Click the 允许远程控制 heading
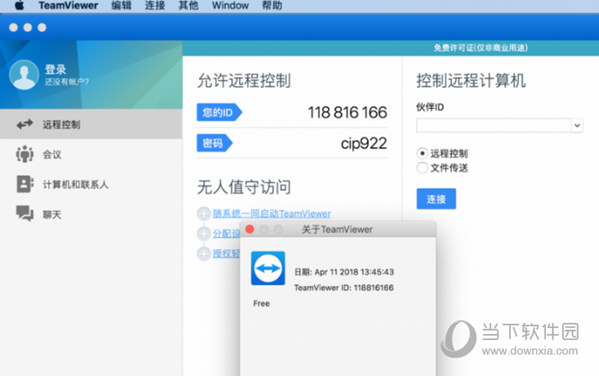 click(244, 81)
